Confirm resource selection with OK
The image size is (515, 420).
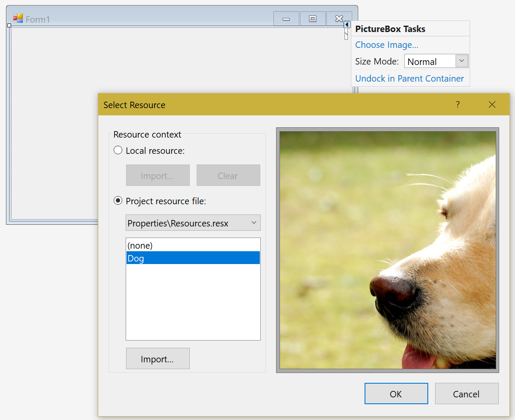coord(396,394)
